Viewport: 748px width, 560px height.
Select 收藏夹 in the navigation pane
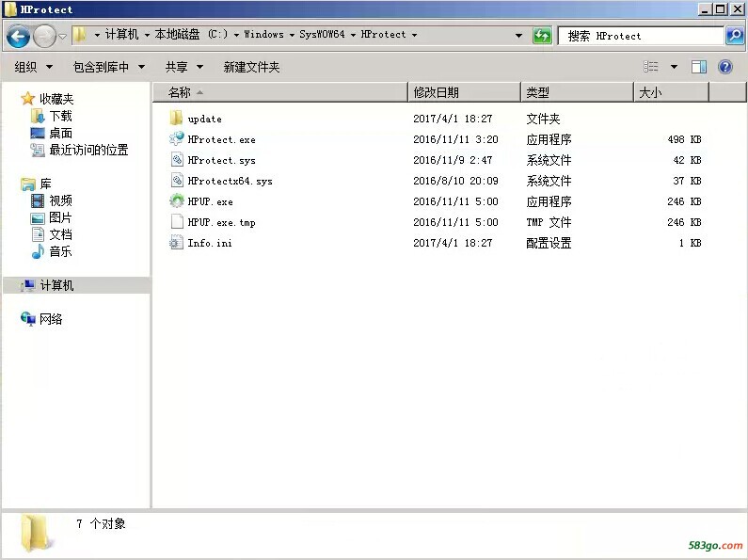click(56, 99)
